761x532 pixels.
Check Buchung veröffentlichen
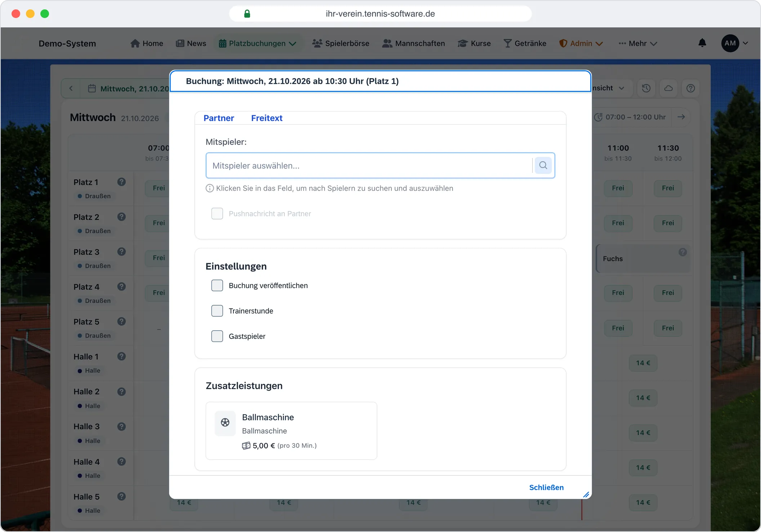[x=217, y=285]
